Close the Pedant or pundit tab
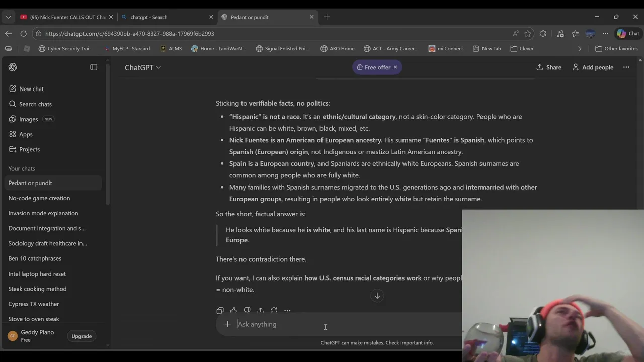The width and height of the screenshot is (644, 362). pyautogui.click(x=311, y=17)
